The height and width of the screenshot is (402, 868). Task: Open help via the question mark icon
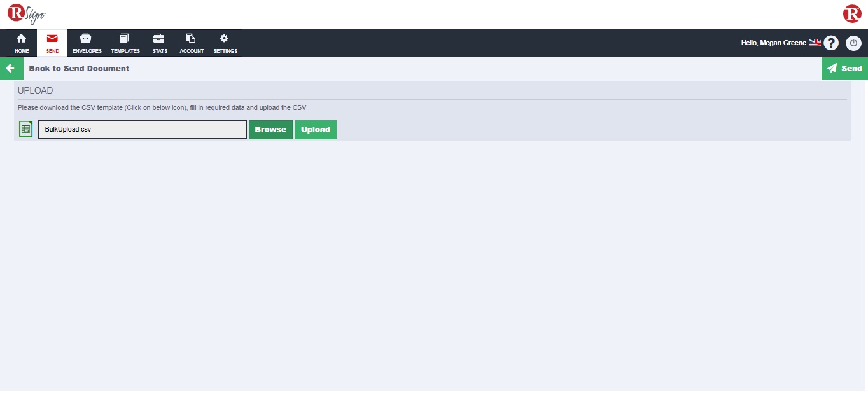click(x=831, y=43)
